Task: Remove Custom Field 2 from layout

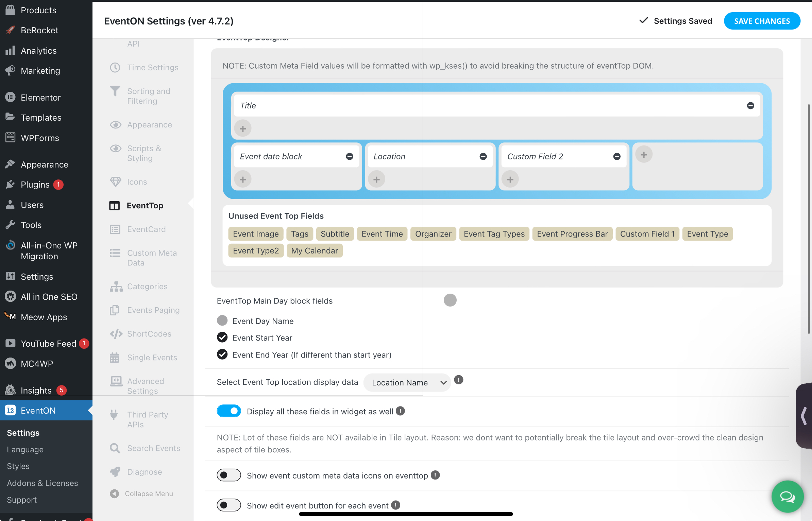Action: (616, 156)
